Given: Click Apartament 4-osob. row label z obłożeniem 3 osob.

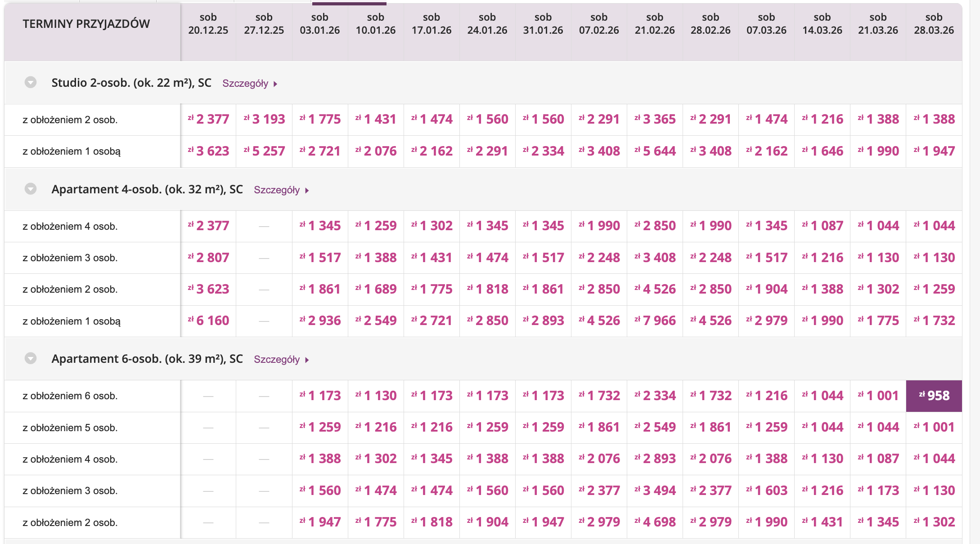Looking at the screenshot, I should [70, 258].
